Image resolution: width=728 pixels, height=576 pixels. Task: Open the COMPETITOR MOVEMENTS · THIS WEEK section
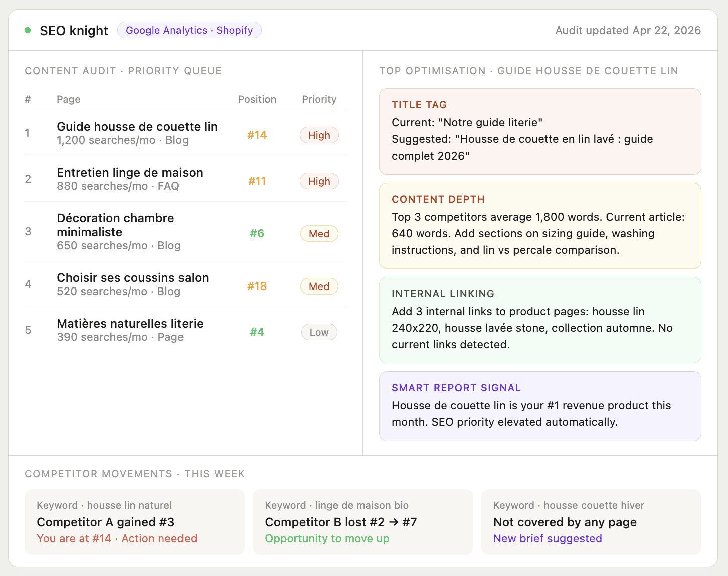coord(134,474)
